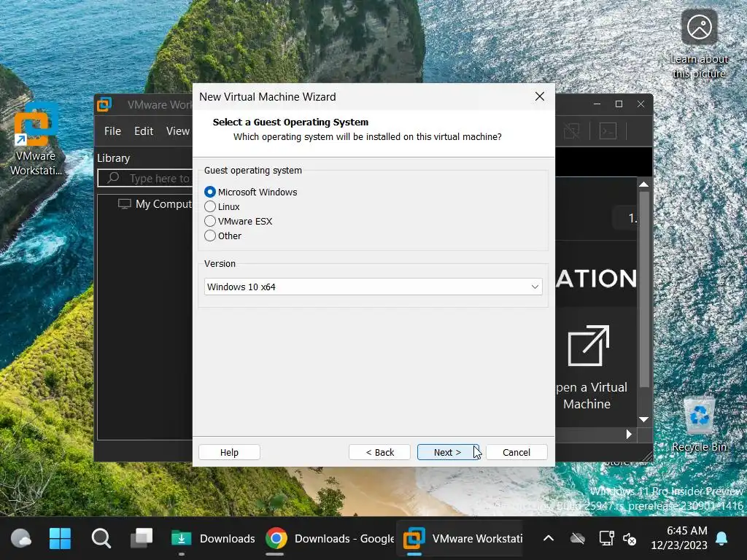Choose the VMware ESX option

[209, 221]
